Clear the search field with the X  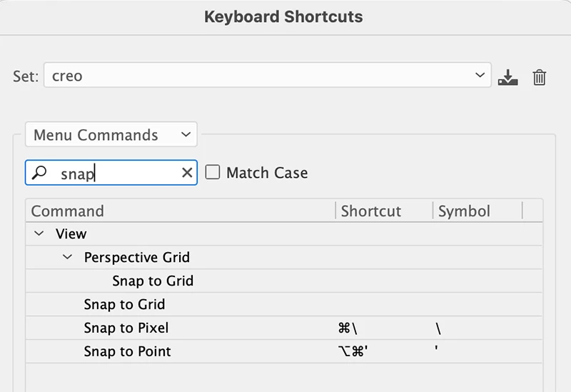point(187,173)
